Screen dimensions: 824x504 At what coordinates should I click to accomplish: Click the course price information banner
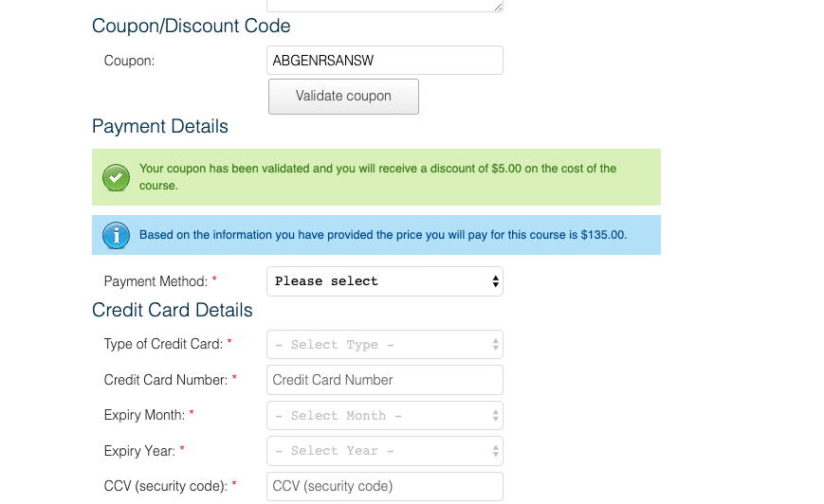point(376,235)
